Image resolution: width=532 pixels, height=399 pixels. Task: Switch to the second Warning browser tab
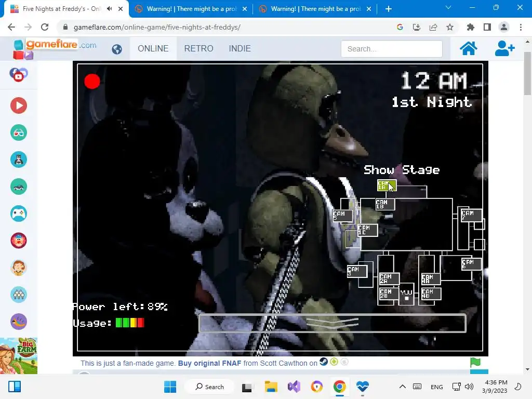coord(191,9)
